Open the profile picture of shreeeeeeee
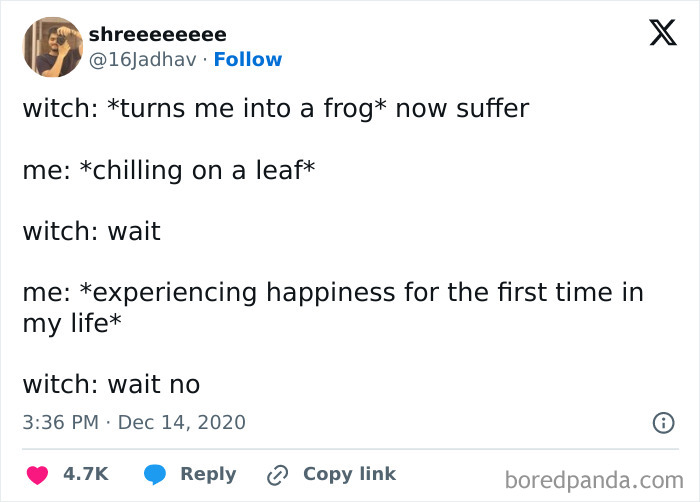Image resolution: width=700 pixels, height=502 pixels. click(52, 46)
